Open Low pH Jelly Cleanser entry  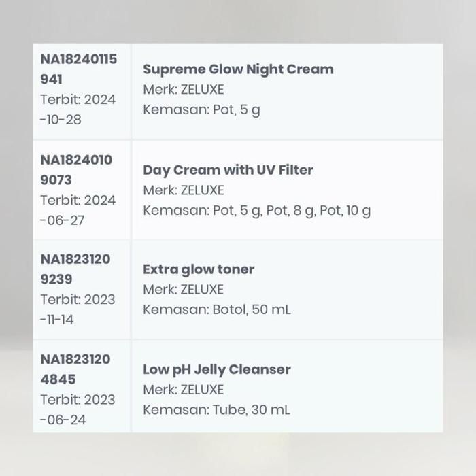(x=216, y=369)
